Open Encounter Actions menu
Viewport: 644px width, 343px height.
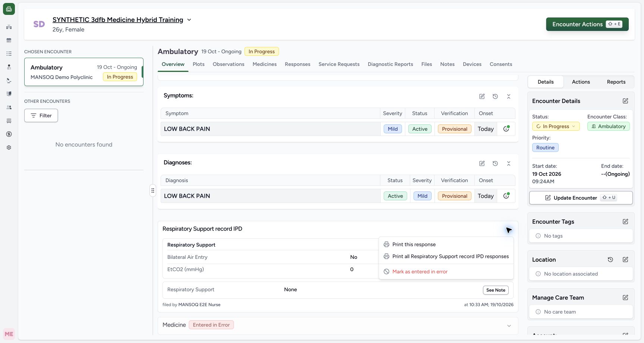(x=587, y=24)
